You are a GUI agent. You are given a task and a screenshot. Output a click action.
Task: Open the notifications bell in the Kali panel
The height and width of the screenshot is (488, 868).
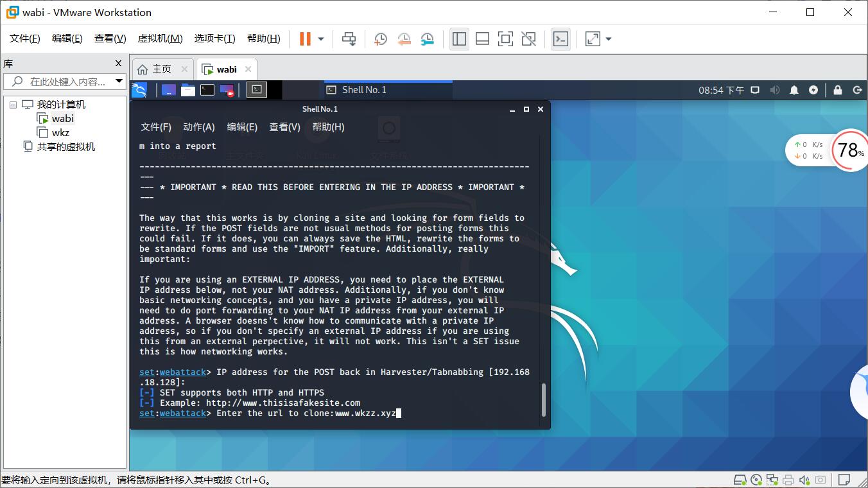pos(794,90)
